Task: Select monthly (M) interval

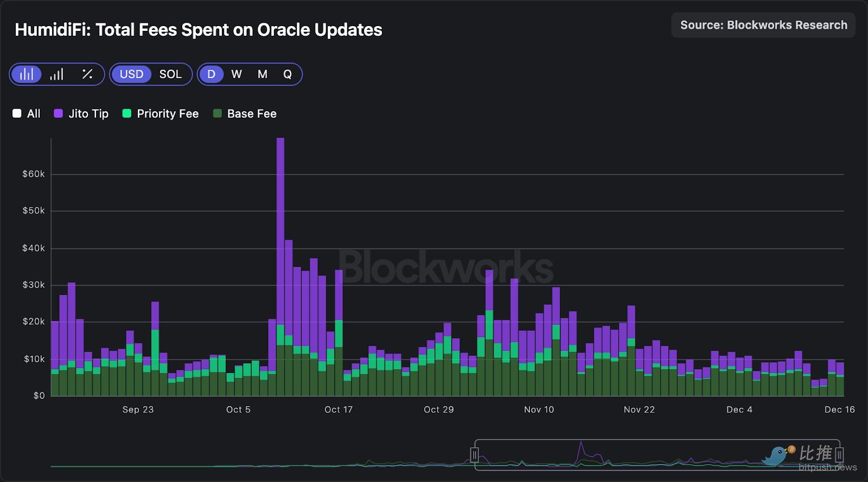Action: [x=262, y=74]
